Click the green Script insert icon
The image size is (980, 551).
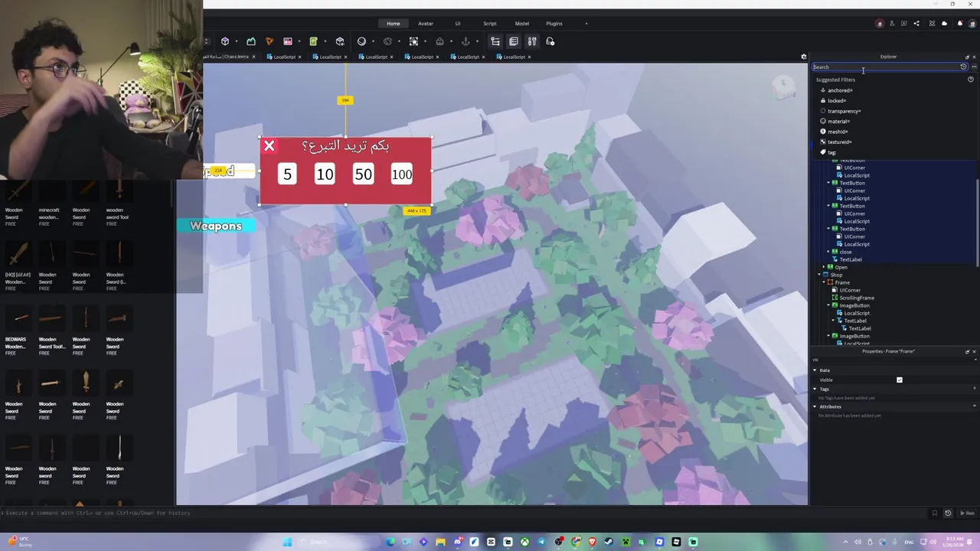coord(313,41)
